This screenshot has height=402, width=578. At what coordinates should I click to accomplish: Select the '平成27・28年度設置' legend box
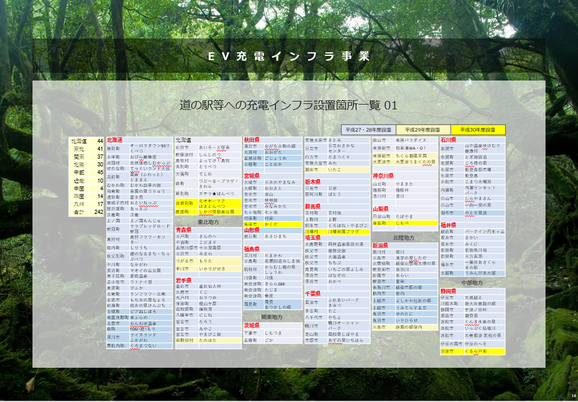pyautogui.click(x=368, y=130)
